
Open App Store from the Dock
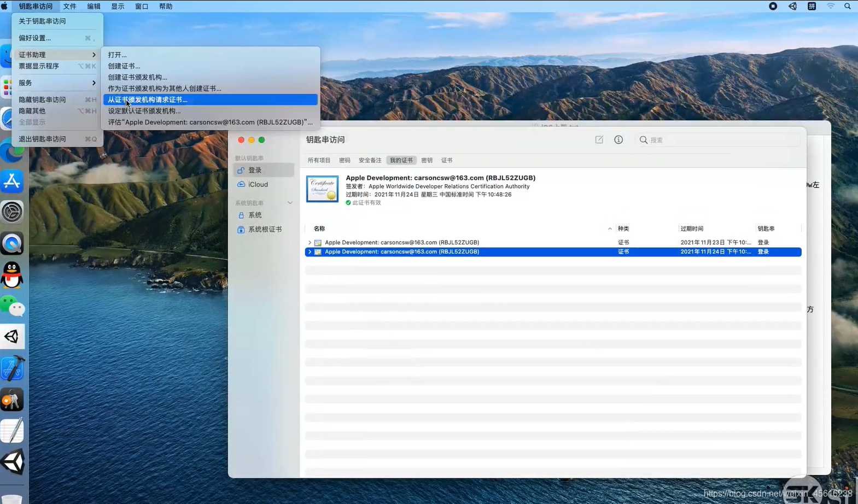click(12, 181)
